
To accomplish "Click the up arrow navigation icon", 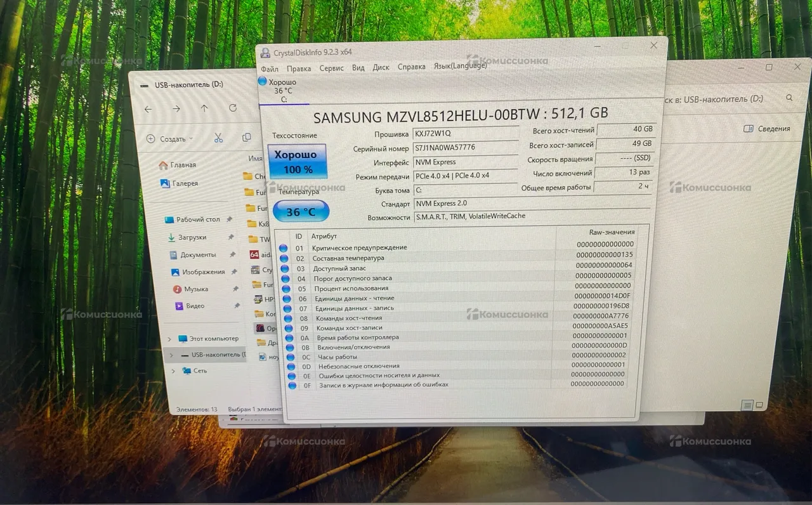I will 204,108.
